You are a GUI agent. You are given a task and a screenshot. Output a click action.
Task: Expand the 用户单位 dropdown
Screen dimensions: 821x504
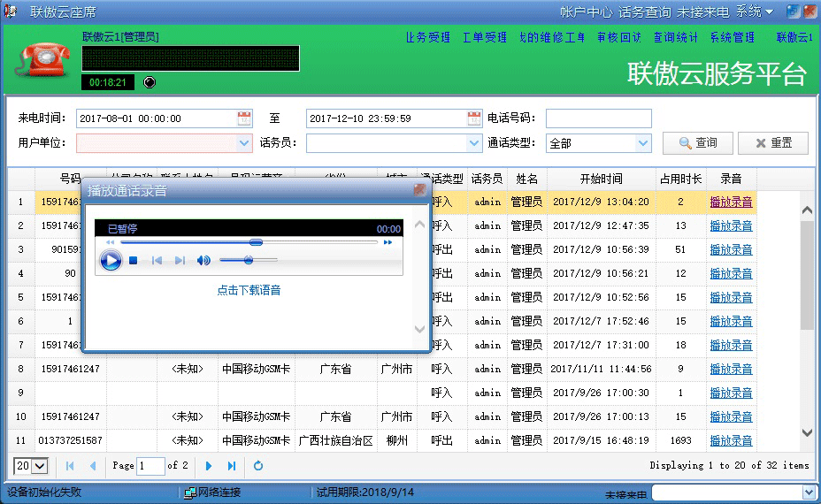coord(244,142)
